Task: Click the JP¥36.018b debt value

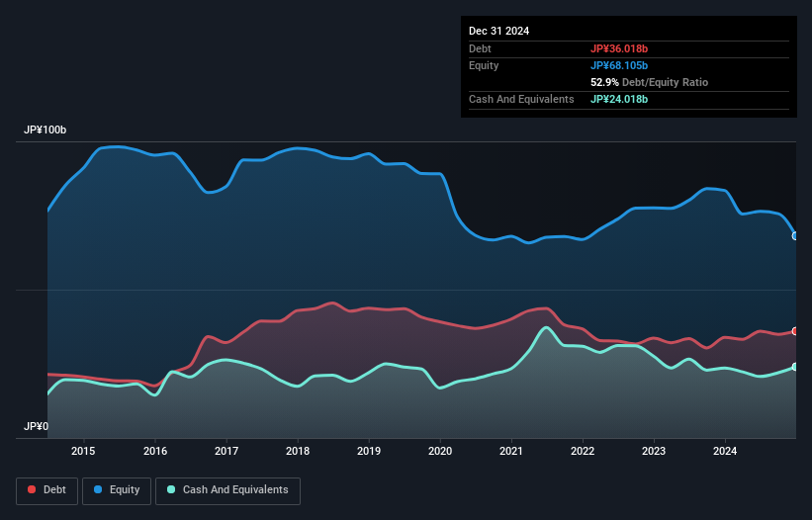Action: 619,48
